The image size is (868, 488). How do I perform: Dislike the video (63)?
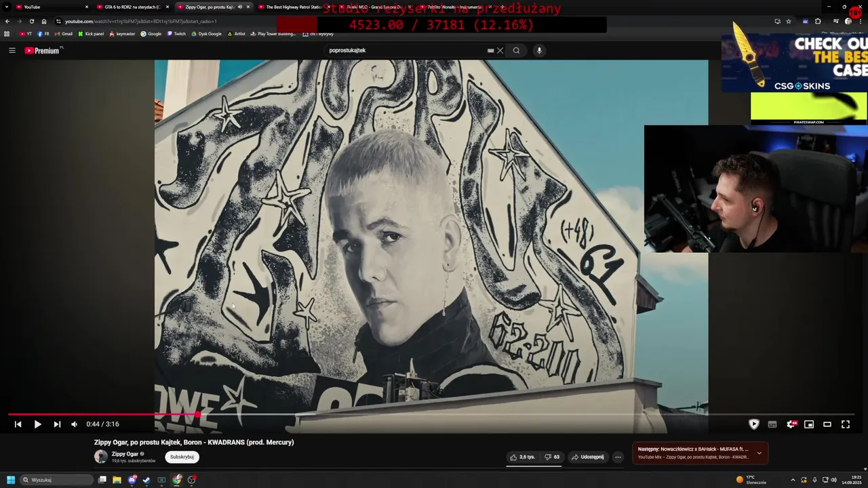pos(552,457)
